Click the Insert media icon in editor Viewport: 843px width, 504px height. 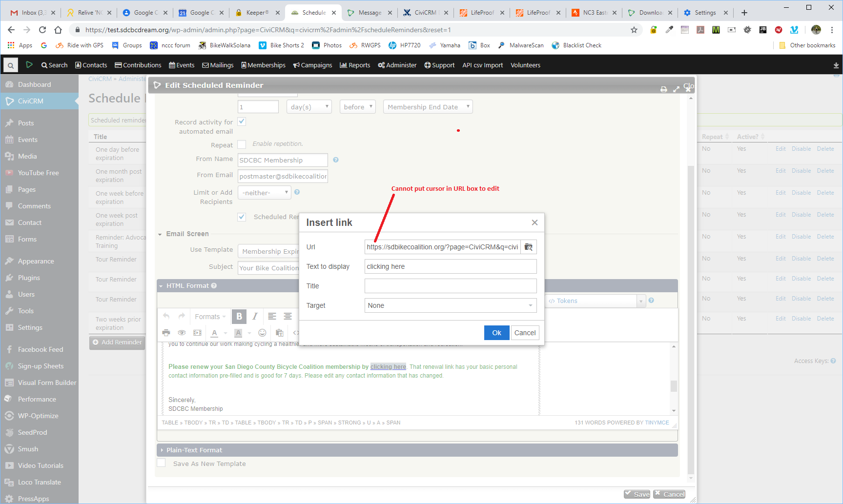tap(197, 333)
